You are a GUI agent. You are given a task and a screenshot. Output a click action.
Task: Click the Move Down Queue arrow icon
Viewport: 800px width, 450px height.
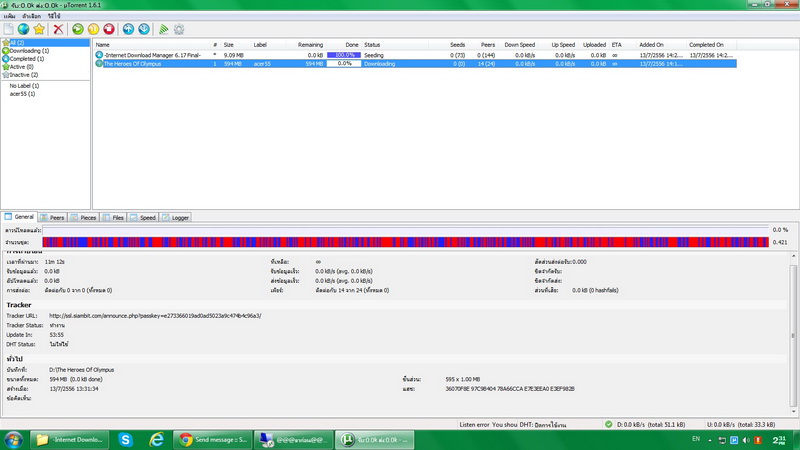click(x=144, y=29)
